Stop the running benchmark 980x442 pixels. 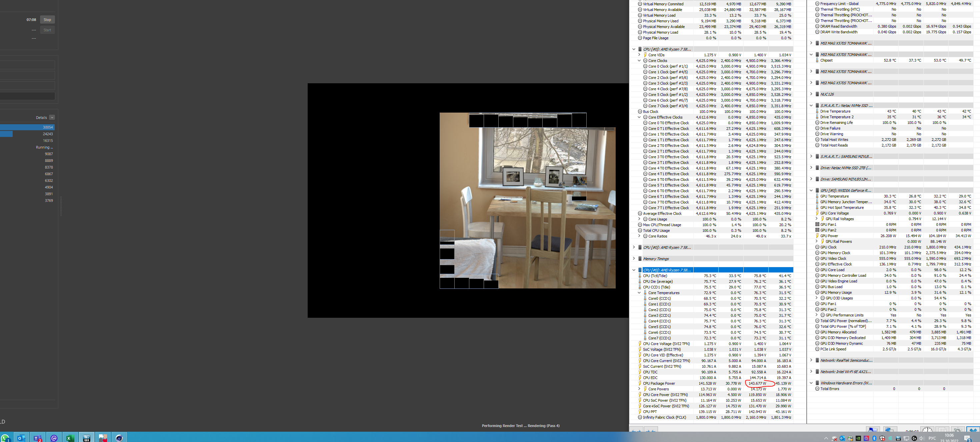(47, 20)
